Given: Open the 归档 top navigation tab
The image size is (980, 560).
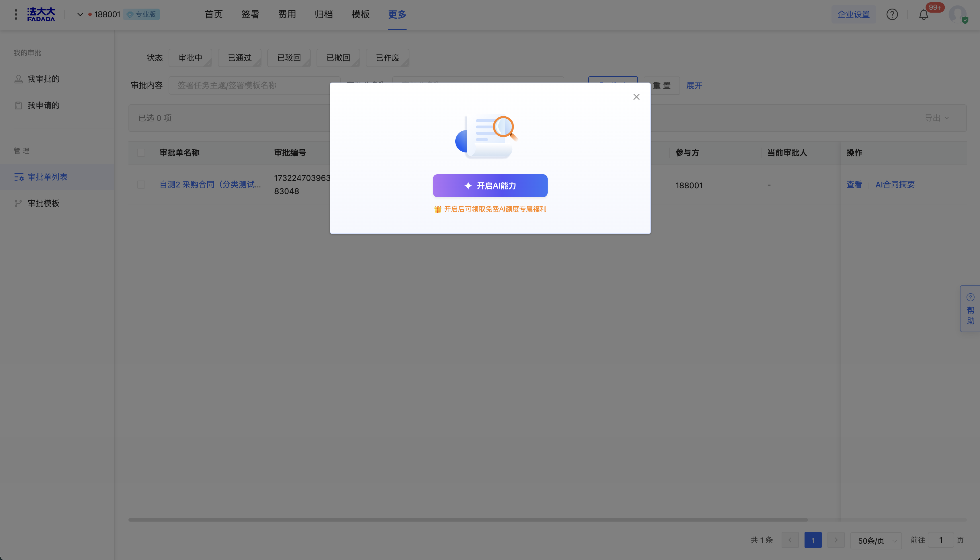Looking at the screenshot, I should click(324, 15).
